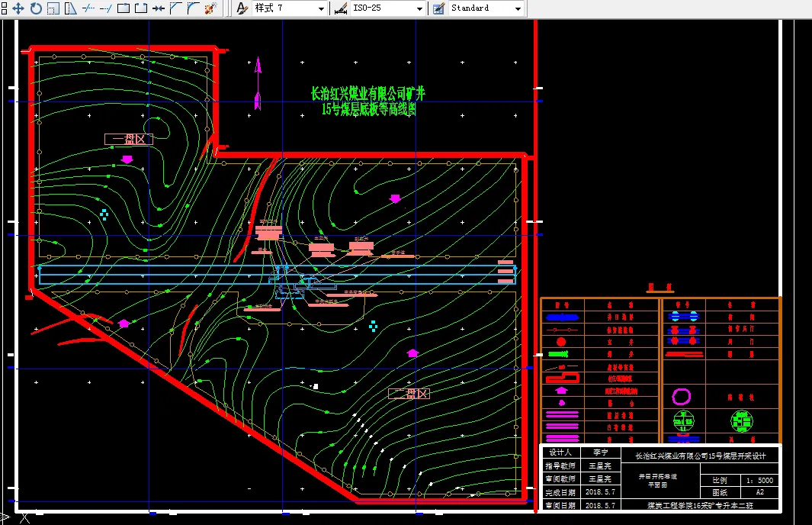Open the Standard table style dropdown

click(x=486, y=8)
